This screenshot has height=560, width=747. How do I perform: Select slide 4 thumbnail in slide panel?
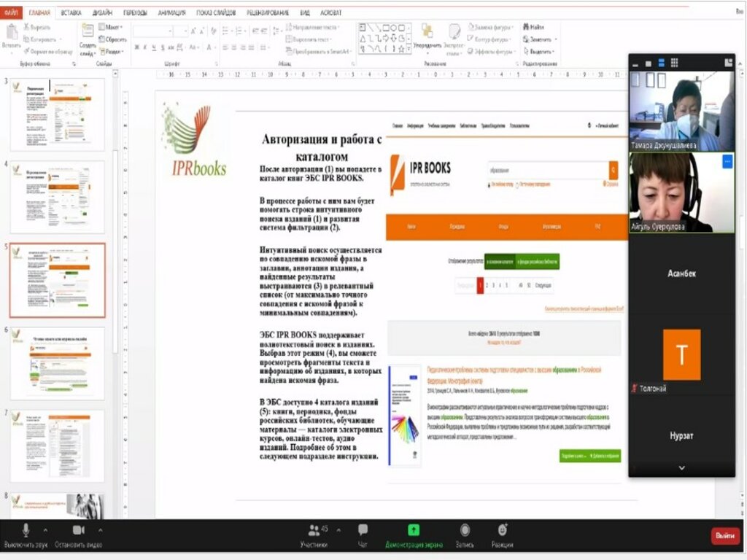coord(57,197)
